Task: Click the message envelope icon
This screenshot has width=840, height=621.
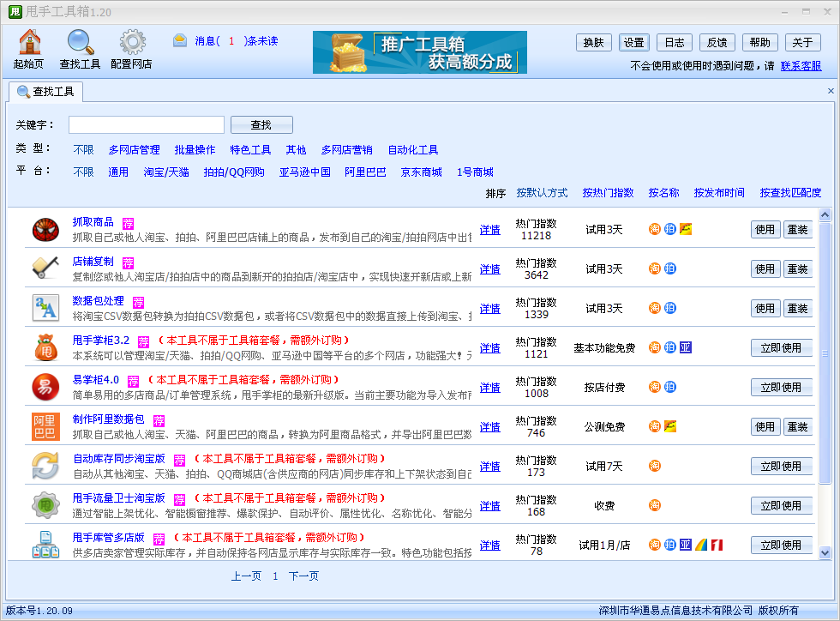Action: (x=180, y=40)
